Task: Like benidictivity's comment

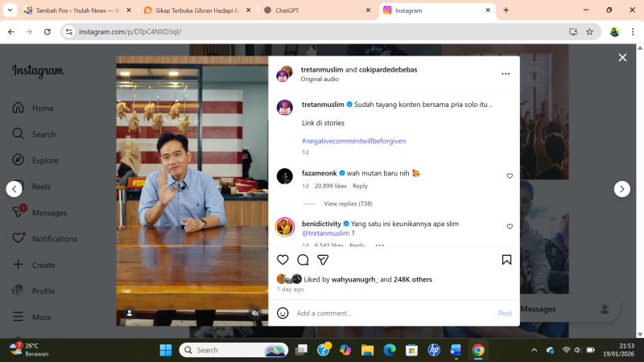Action: 510,227
